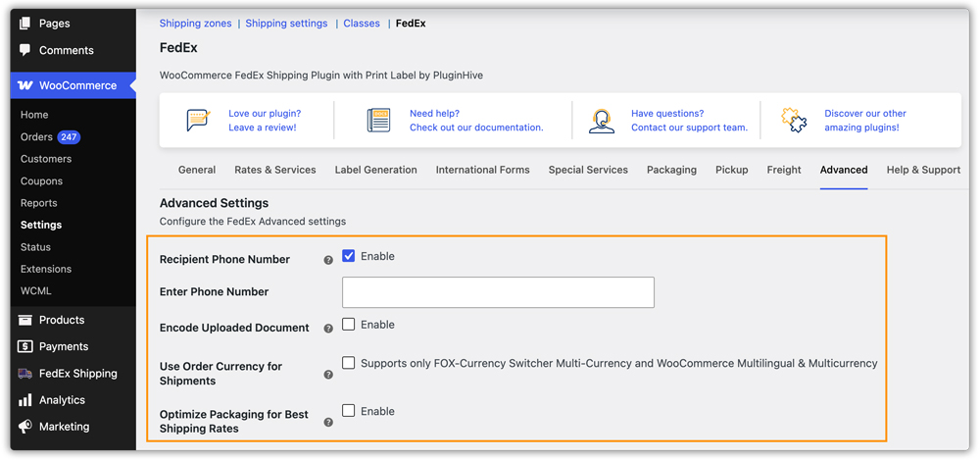980x461 pixels.
Task: Open the WCML submenu item
Action: (x=35, y=291)
